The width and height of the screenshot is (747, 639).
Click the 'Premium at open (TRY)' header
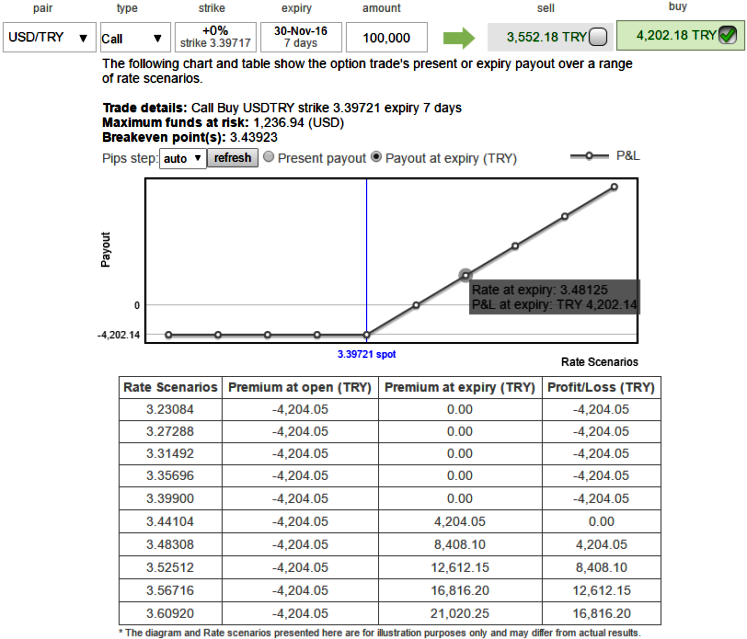pos(300,387)
